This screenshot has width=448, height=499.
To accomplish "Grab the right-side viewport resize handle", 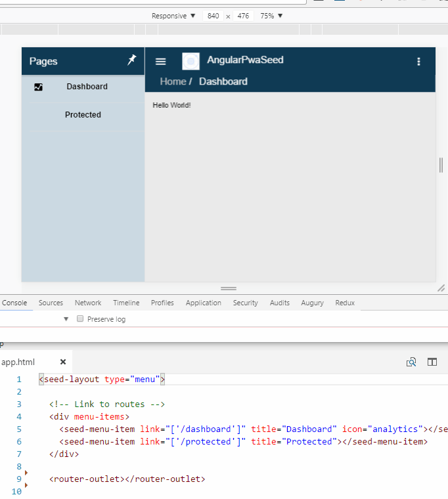I will coord(441,165).
